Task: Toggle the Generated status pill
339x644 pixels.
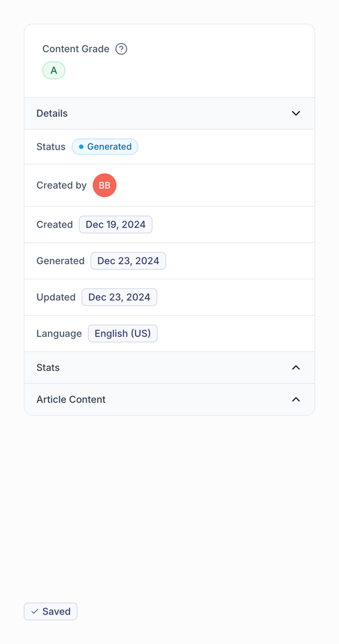Action: tap(105, 147)
